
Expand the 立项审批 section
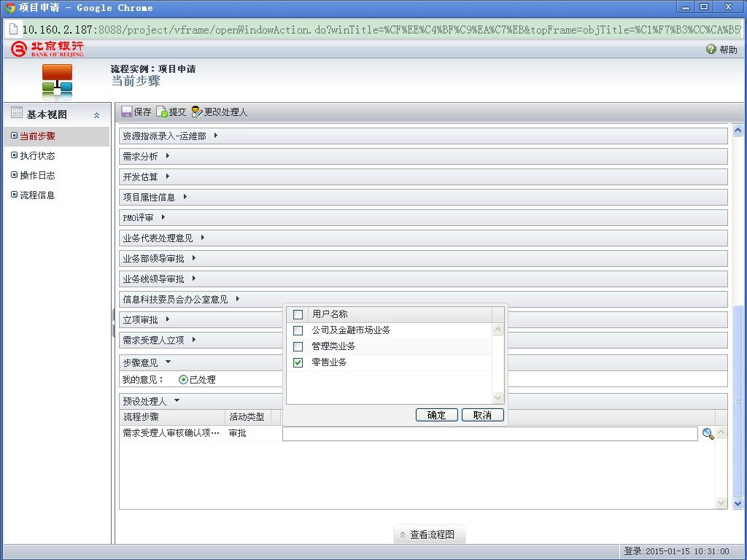click(x=167, y=319)
